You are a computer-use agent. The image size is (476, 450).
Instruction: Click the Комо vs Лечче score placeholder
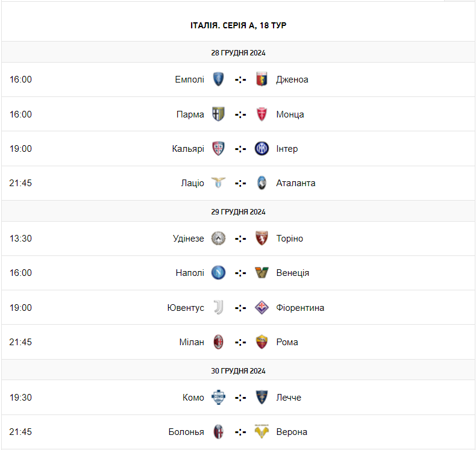point(240,398)
